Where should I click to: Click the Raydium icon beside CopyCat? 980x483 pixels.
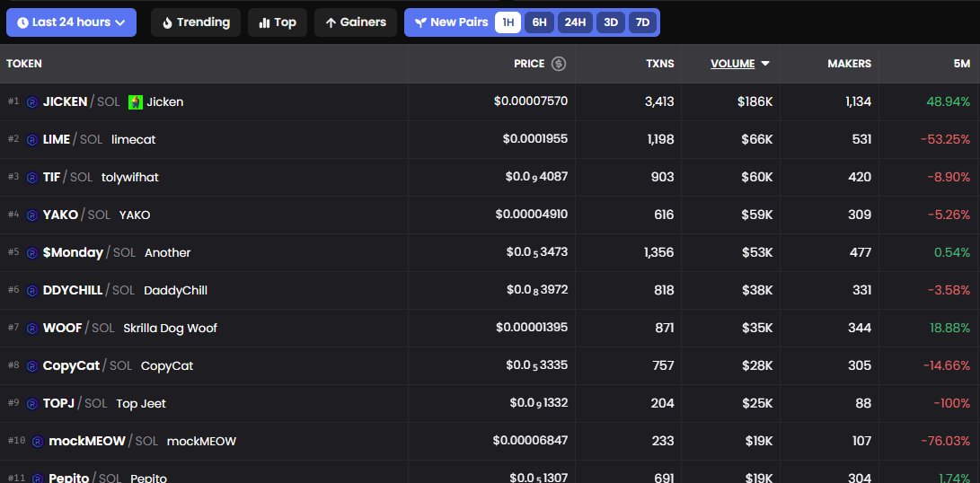pyautogui.click(x=31, y=366)
